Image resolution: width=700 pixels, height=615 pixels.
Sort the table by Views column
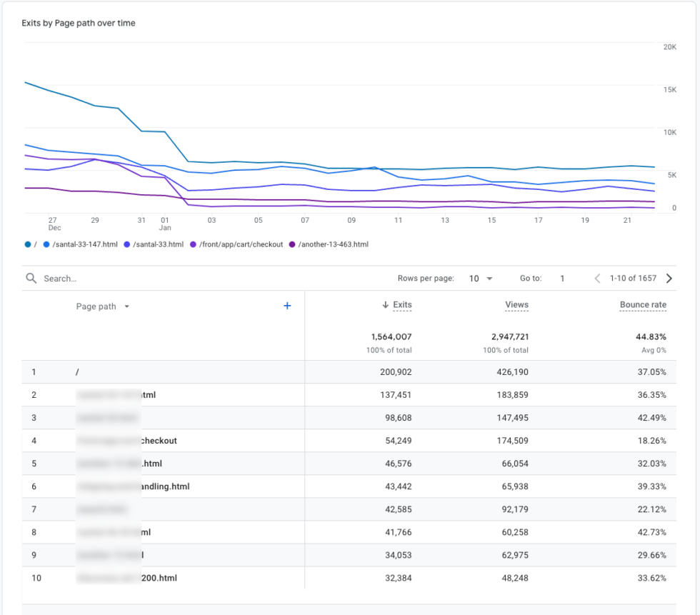(516, 305)
